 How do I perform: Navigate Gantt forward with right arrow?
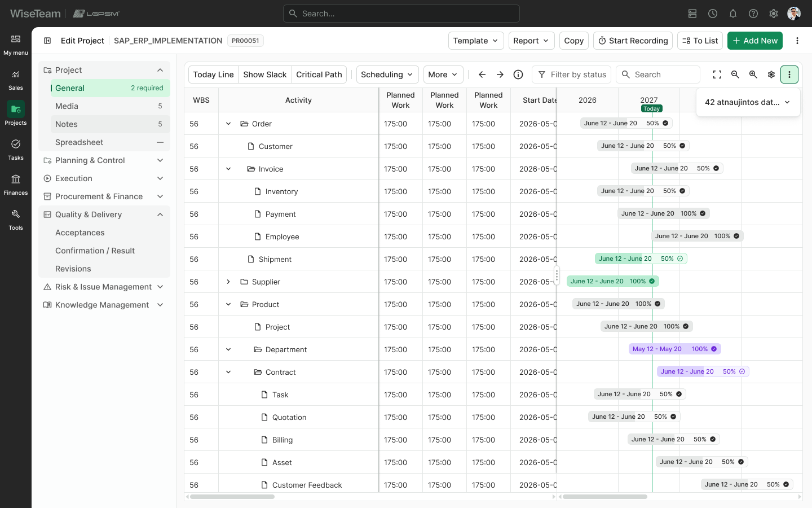point(500,75)
